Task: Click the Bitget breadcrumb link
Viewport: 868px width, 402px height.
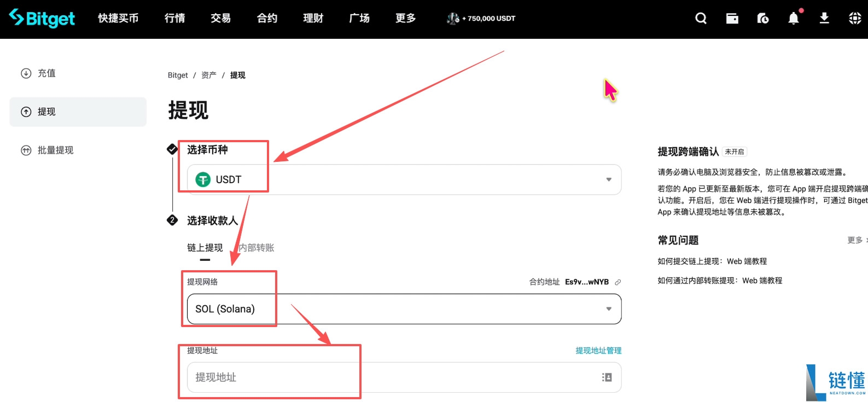Action: (x=178, y=75)
